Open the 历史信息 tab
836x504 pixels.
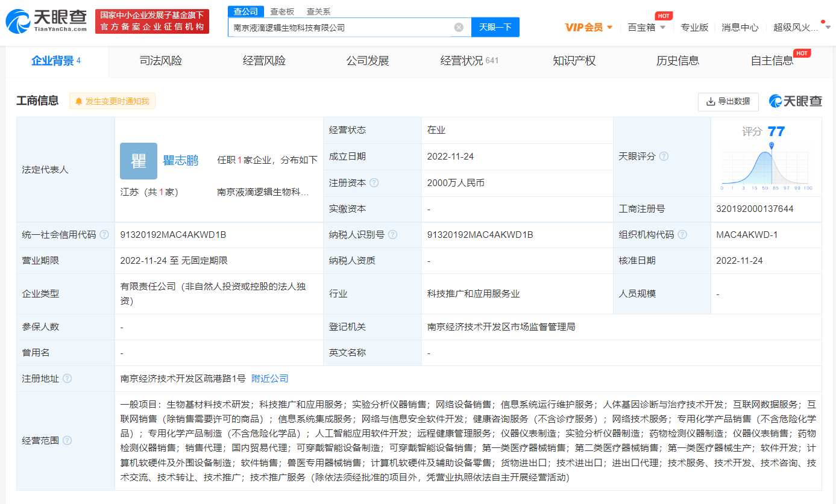point(677,61)
